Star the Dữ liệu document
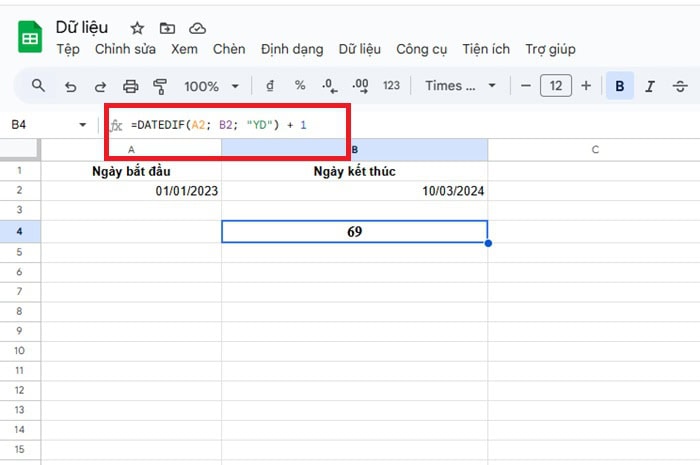700x465 pixels. click(137, 28)
